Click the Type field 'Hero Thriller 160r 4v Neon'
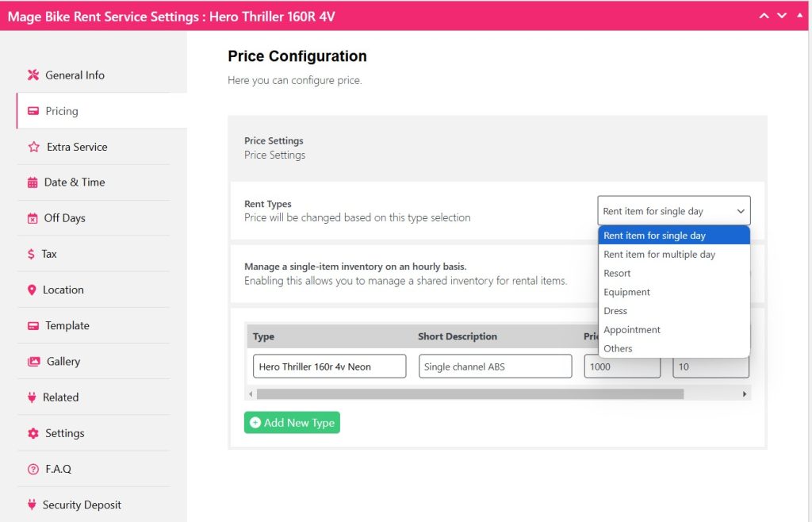The image size is (812, 522). pos(329,367)
